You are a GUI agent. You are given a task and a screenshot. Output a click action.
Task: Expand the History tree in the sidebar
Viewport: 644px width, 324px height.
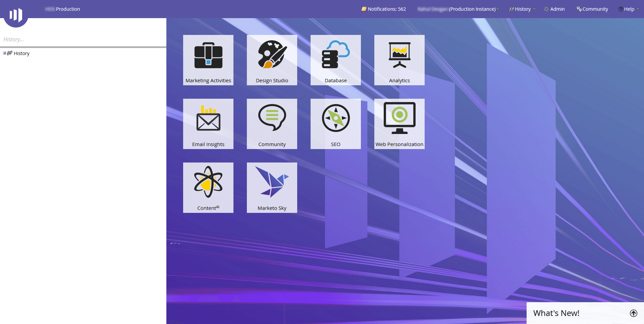[4, 53]
